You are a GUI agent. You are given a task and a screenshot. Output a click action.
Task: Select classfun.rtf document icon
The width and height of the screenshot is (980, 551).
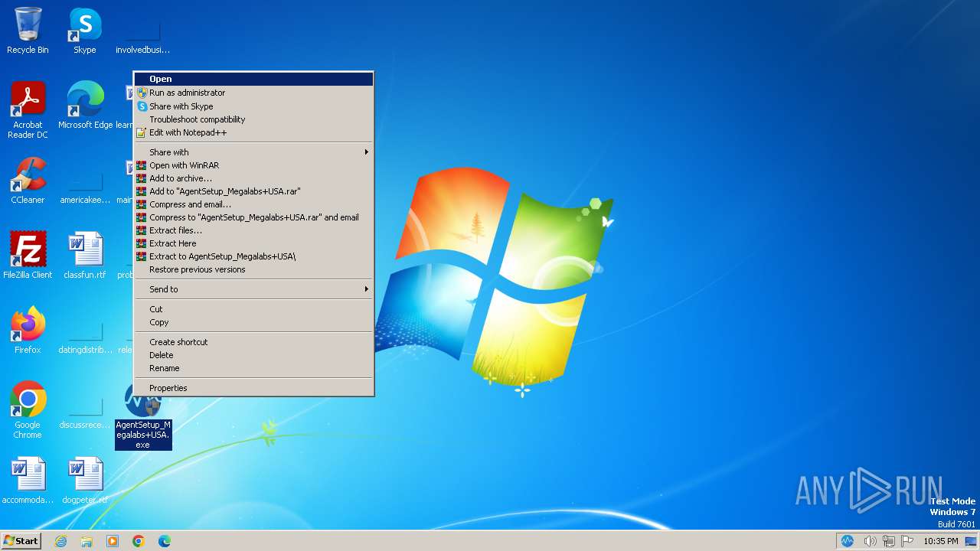(85, 256)
